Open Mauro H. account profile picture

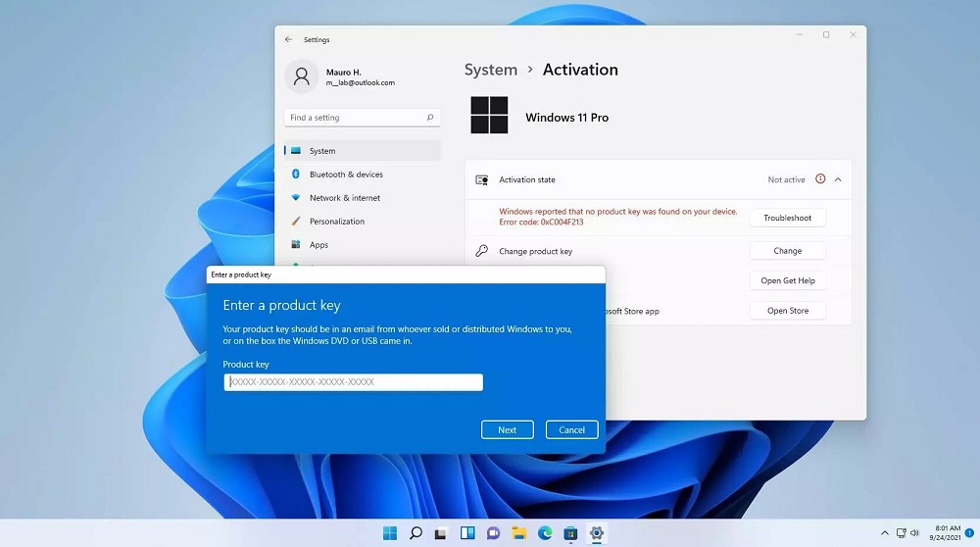click(302, 76)
